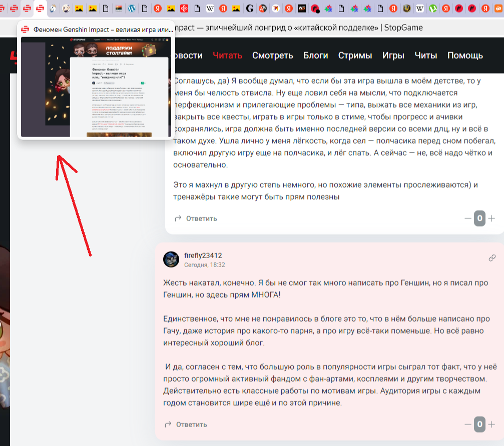Open the tab with three colored stars next to 'M' tab
This screenshot has height=446, width=504.
click(328, 8)
